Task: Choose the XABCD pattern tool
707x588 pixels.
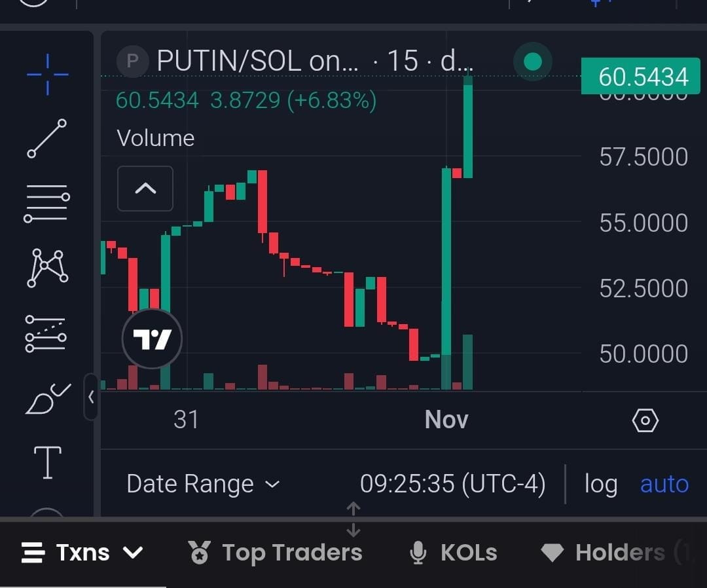Action: (47, 268)
